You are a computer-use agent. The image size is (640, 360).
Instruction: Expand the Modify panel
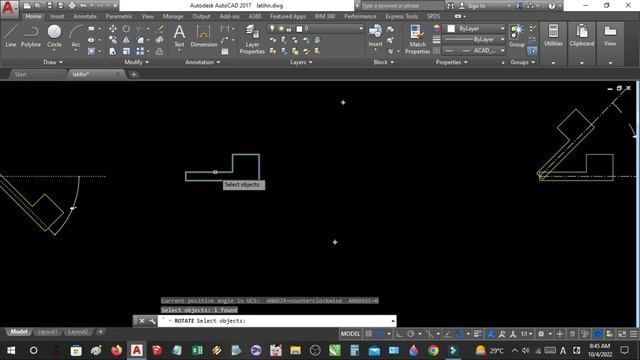click(x=137, y=62)
